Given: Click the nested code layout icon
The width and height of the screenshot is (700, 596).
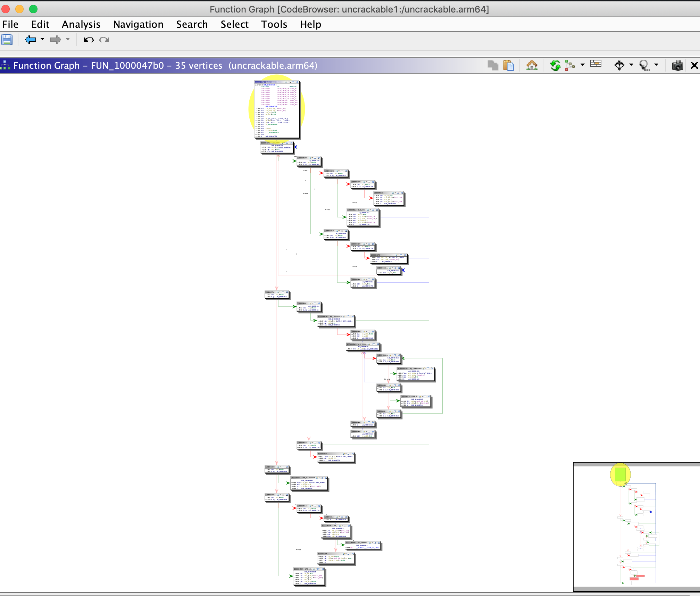Looking at the screenshot, I should tap(570, 65).
